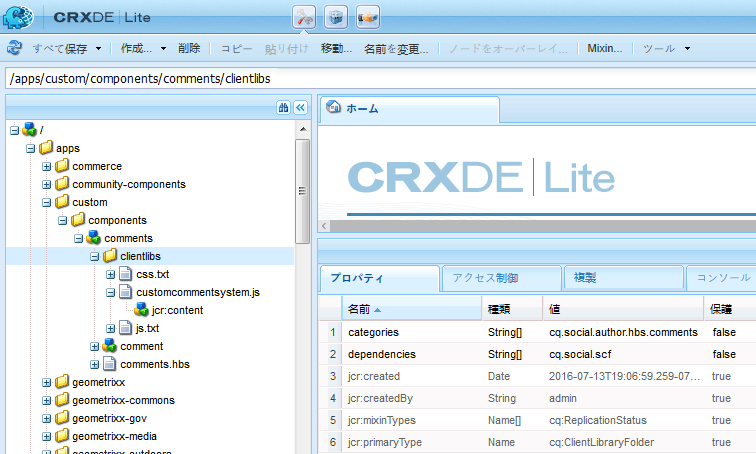
Task: Click the jcr:content node icon
Action: 141,309
